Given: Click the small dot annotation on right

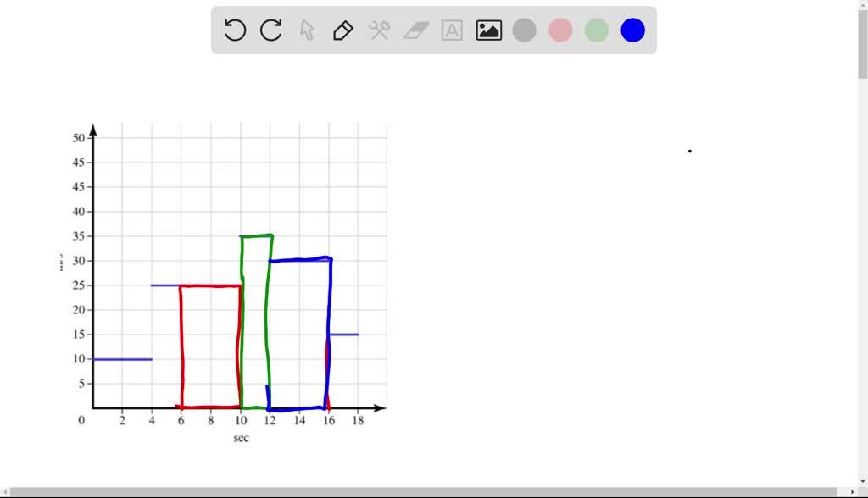Looking at the screenshot, I should click(689, 150).
